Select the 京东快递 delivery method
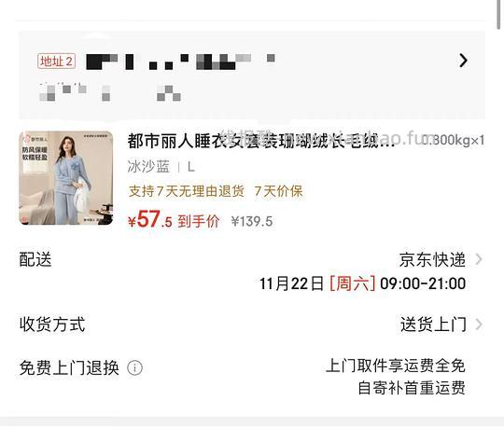The height and width of the screenshot is (428, 504). coord(432,259)
